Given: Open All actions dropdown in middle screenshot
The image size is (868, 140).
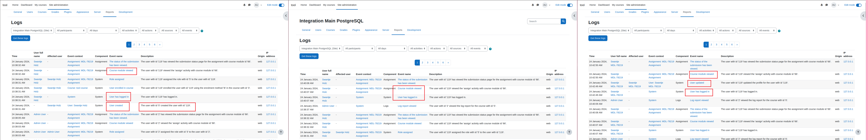Looking at the screenshot, I should [x=437, y=49].
